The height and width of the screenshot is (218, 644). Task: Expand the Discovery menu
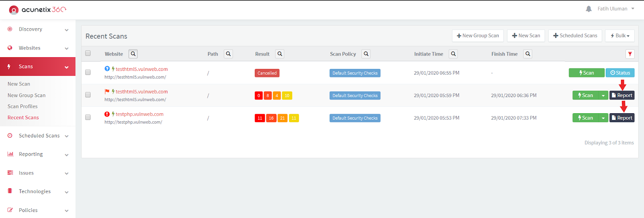pyautogui.click(x=66, y=30)
